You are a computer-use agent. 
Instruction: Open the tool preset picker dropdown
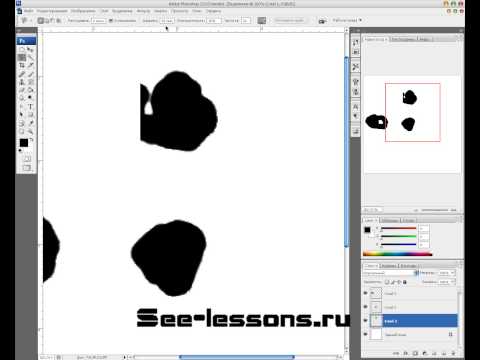click(25, 21)
